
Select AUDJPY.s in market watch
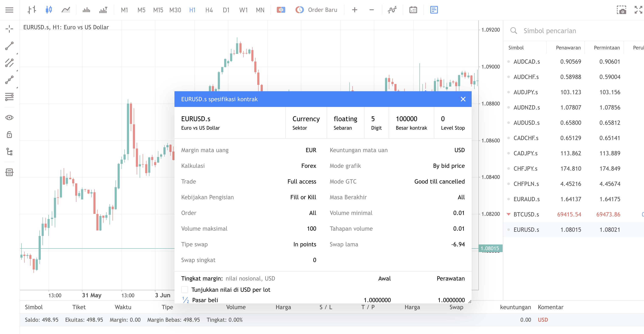(x=526, y=92)
